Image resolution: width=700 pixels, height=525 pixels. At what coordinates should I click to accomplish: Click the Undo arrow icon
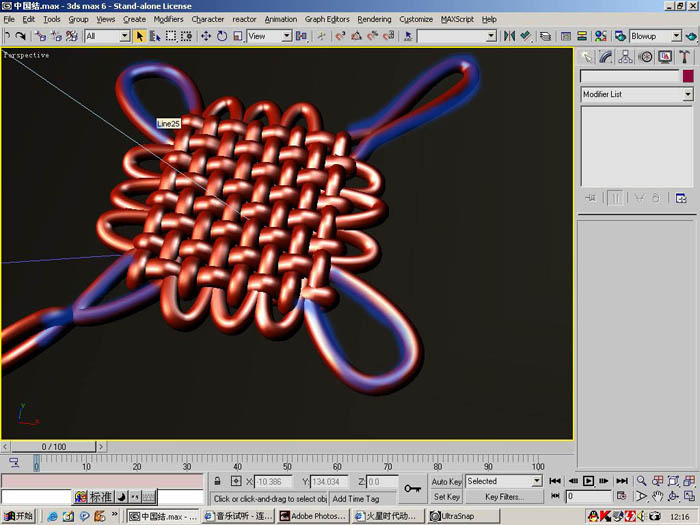(x=7, y=36)
